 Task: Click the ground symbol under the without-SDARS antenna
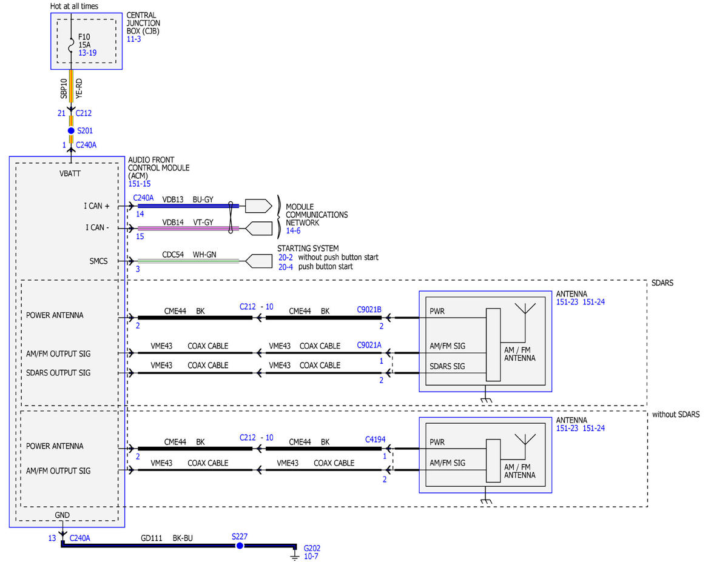tap(485, 500)
